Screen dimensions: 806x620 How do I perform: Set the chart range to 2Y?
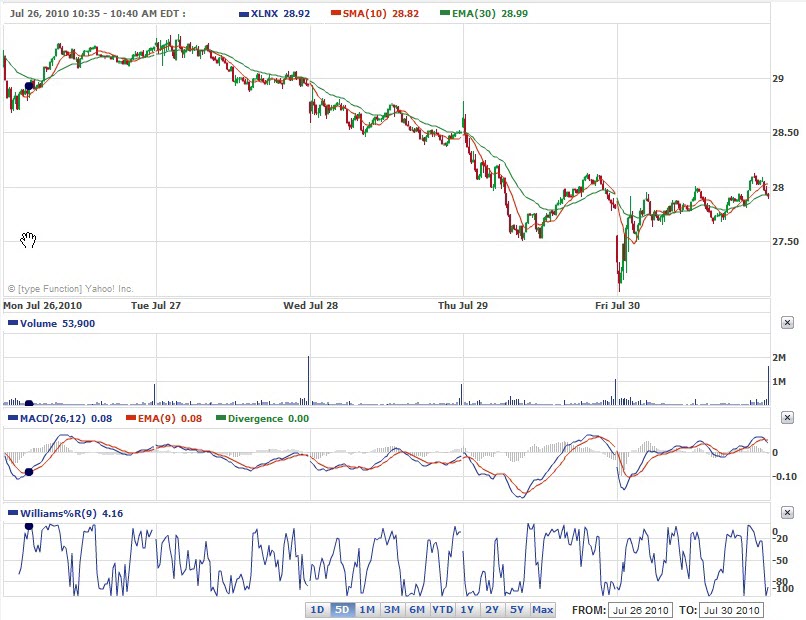click(x=492, y=610)
